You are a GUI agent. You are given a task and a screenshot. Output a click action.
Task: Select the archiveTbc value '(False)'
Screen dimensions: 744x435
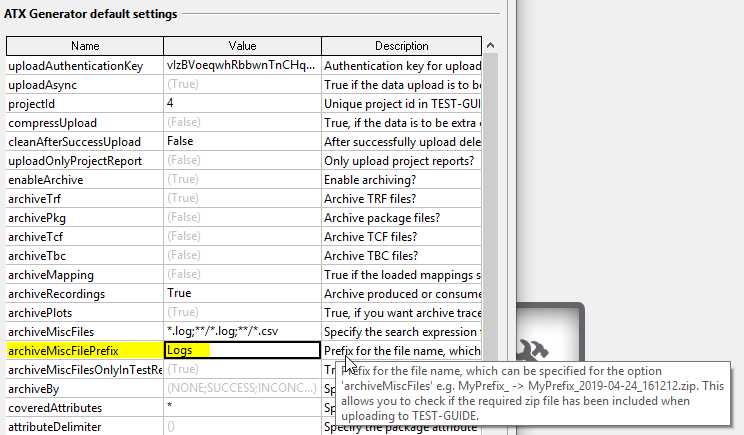click(x=242, y=255)
